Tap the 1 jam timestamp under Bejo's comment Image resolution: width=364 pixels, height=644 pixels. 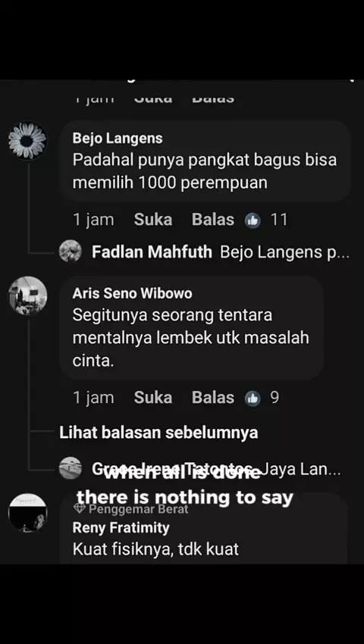(93, 220)
